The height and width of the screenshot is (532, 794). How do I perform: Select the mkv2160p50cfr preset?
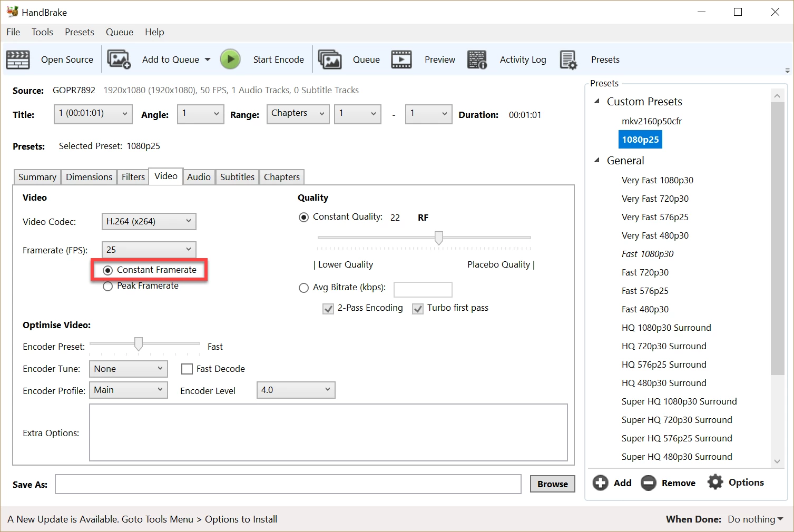pos(651,121)
